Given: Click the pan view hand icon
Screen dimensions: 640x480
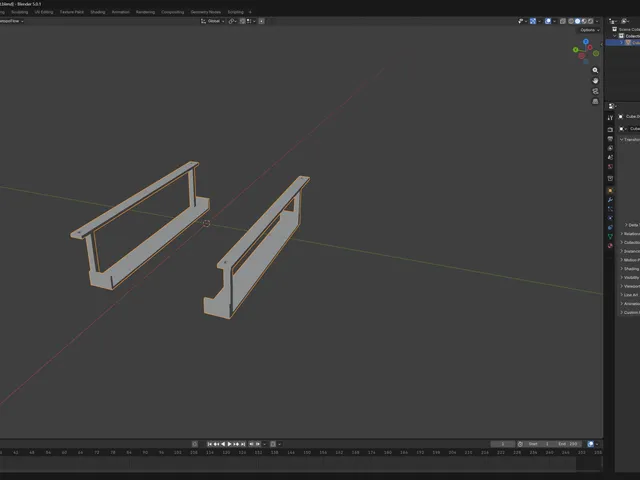Looking at the screenshot, I should point(595,81).
